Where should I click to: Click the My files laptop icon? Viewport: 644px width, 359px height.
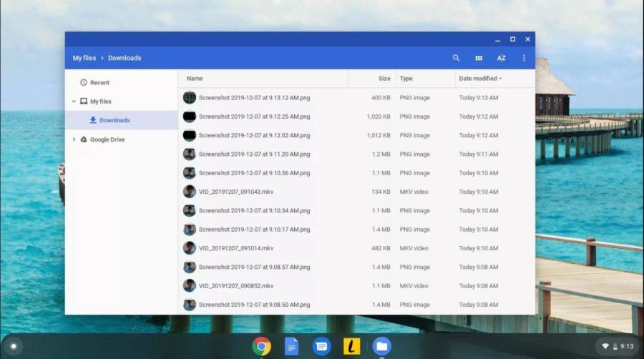pyautogui.click(x=84, y=101)
